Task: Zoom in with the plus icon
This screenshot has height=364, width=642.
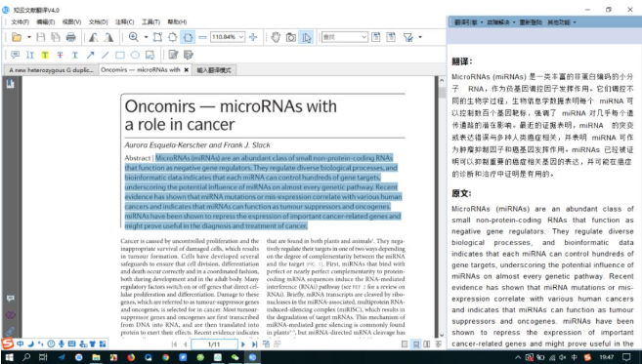Action: pos(253,37)
